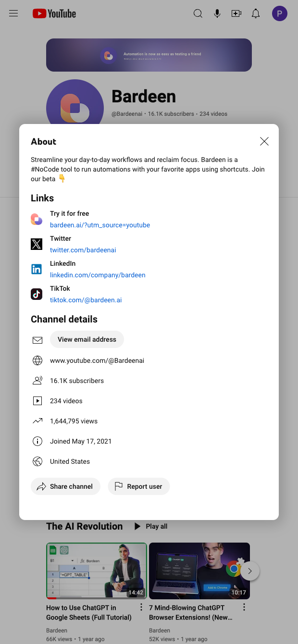Click the YouTube logo
This screenshot has height=644, width=298.
54,13
